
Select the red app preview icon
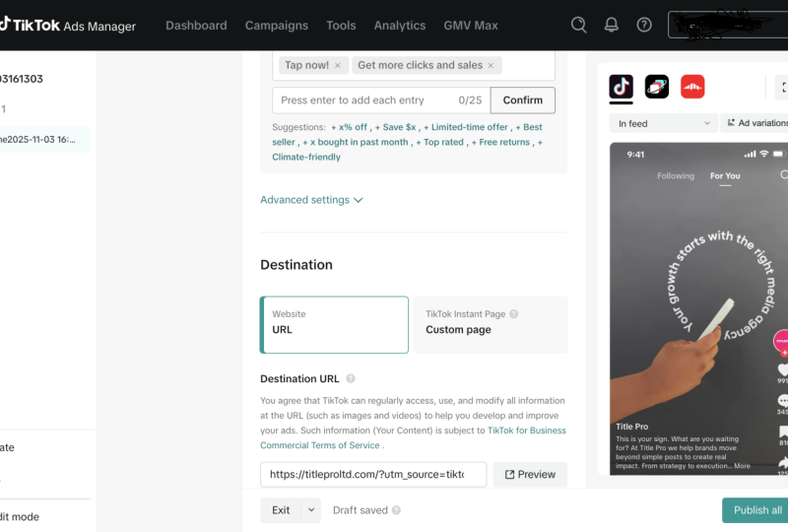[692, 87]
